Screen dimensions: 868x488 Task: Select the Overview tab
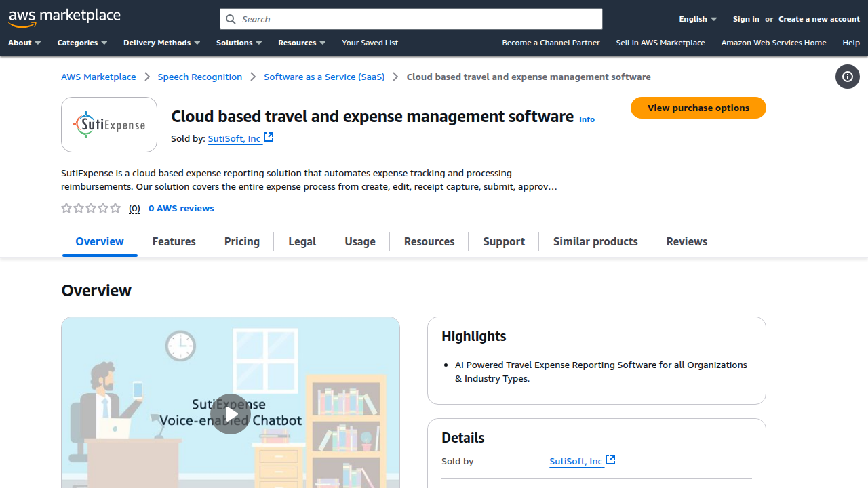(x=100, y=241)
